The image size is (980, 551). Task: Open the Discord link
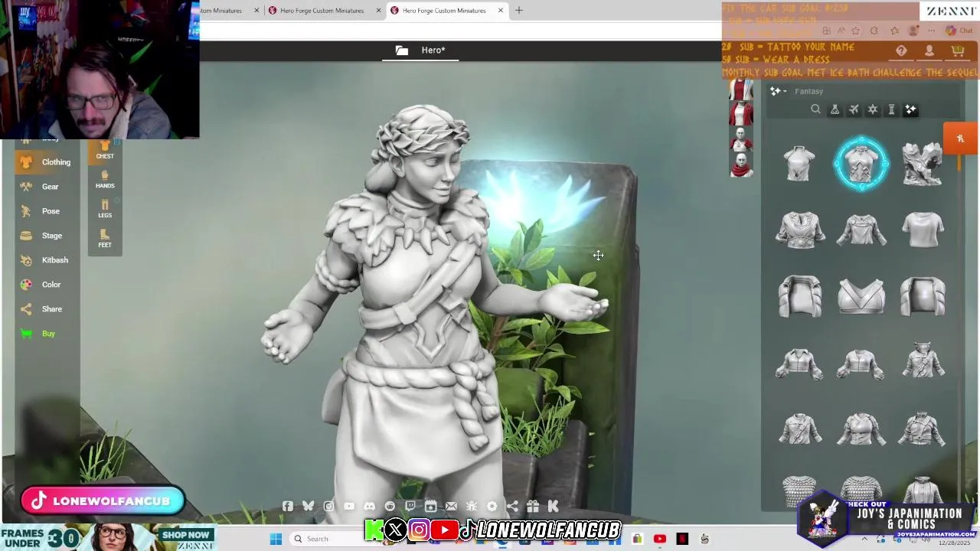[x=370, y=506]
